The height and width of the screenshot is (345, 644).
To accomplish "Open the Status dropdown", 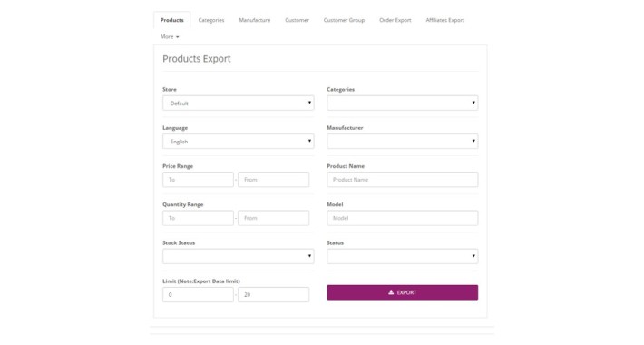I will tap(403, 257).
